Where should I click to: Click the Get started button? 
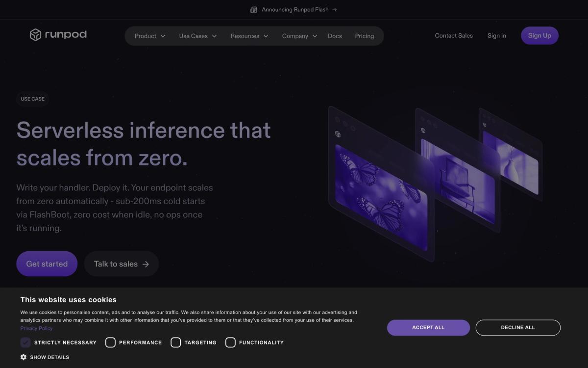point(47,264)
